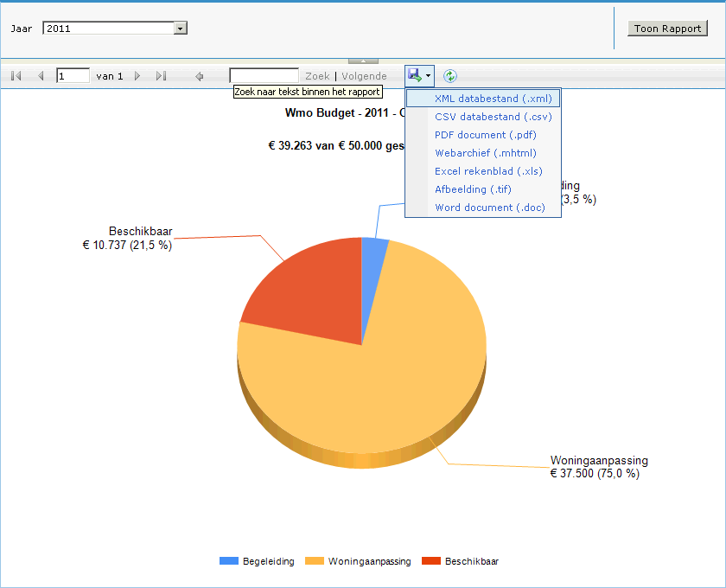Image resolution: width=726 pixels, height=588 pixels.
Task: Click the Zoek search link
Action: (x=317, y=75)
